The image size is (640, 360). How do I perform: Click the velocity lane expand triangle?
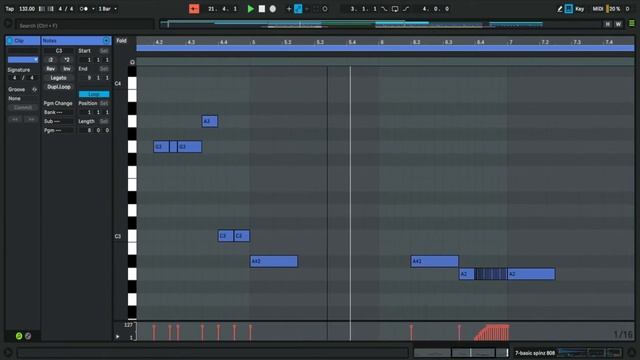coord(118,337)
